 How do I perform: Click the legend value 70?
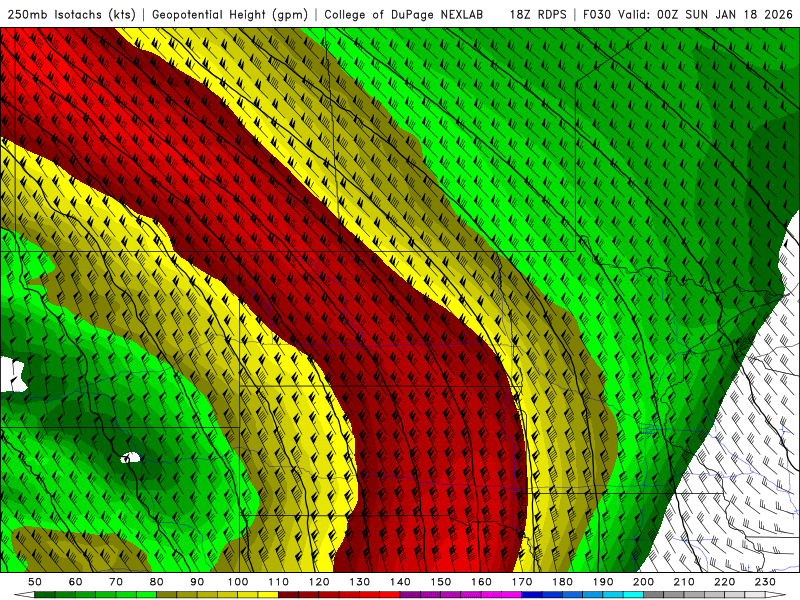tap(116, 582)
